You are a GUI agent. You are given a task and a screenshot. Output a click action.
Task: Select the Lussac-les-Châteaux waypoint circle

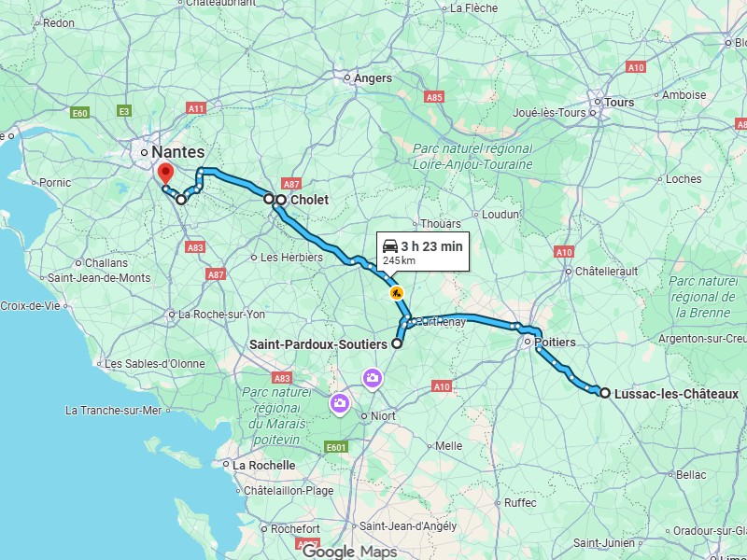pyautogui.click(x=604, y=393)
